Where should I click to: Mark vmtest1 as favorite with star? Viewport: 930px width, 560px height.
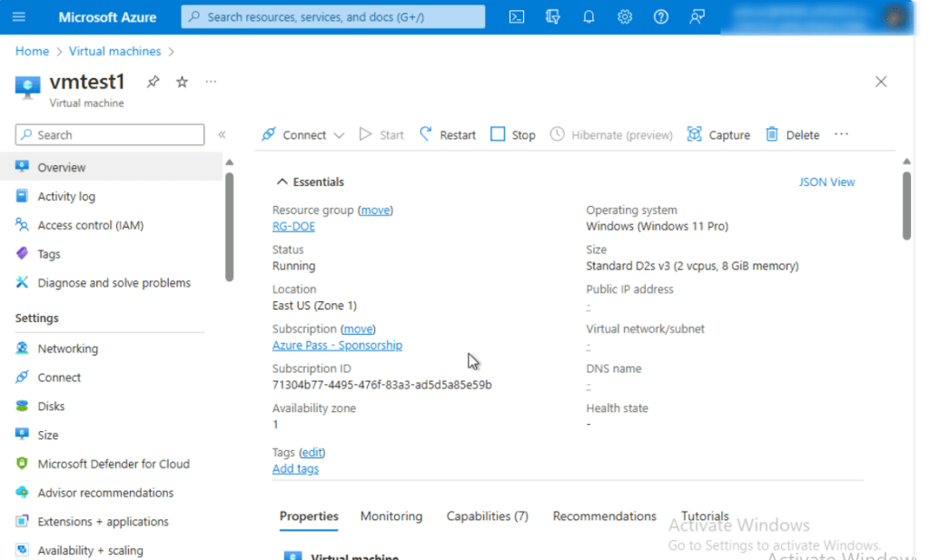pyautogui.click(x=182, y=82)
